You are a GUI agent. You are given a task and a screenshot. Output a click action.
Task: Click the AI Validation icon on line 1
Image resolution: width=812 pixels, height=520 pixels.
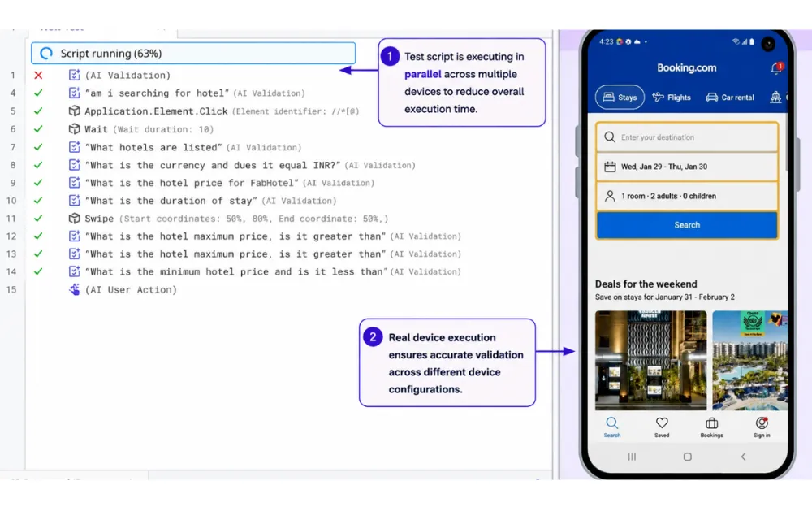[x=74, y=75]
